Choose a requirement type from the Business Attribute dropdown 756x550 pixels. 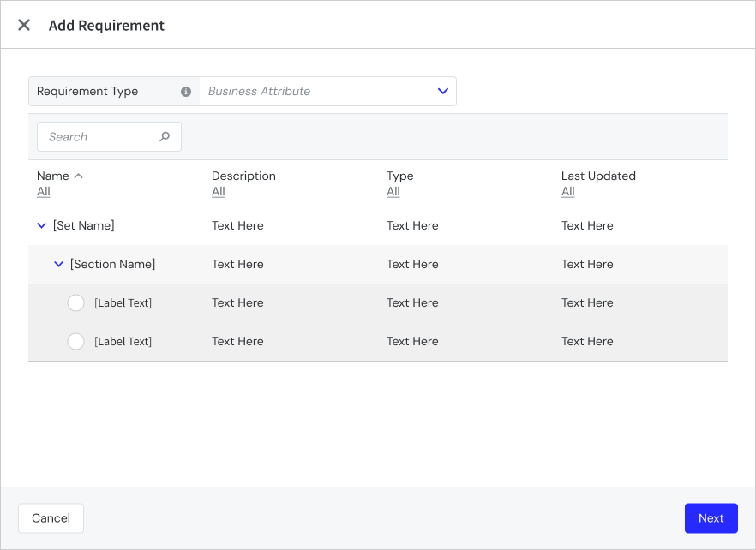pos(328,91)
